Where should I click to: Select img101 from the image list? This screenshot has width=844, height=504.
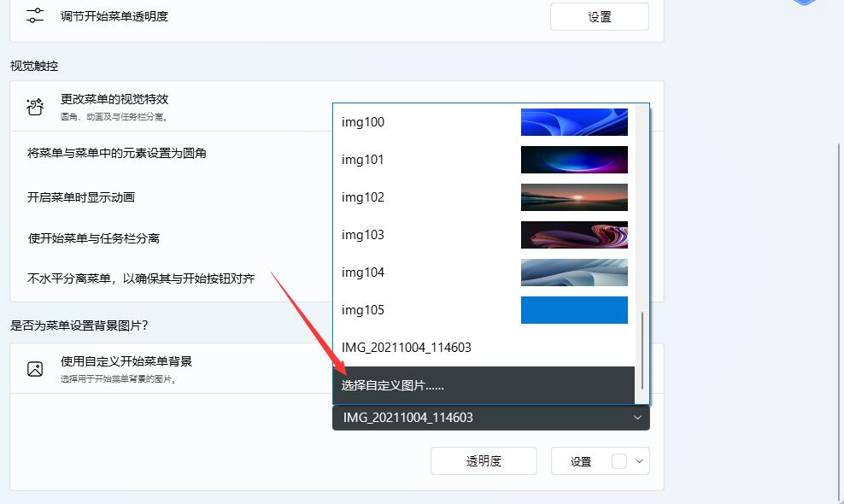(x=484, y=160)
